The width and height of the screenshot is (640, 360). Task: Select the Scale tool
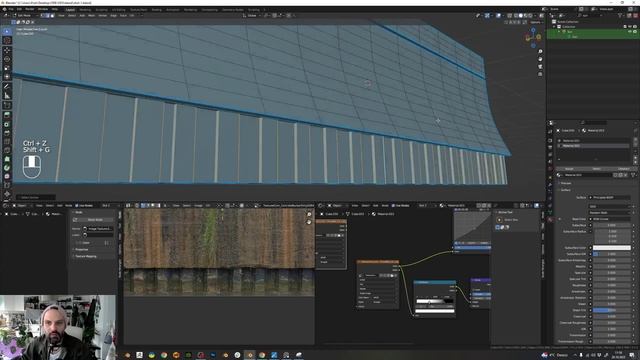click(7, 68)
